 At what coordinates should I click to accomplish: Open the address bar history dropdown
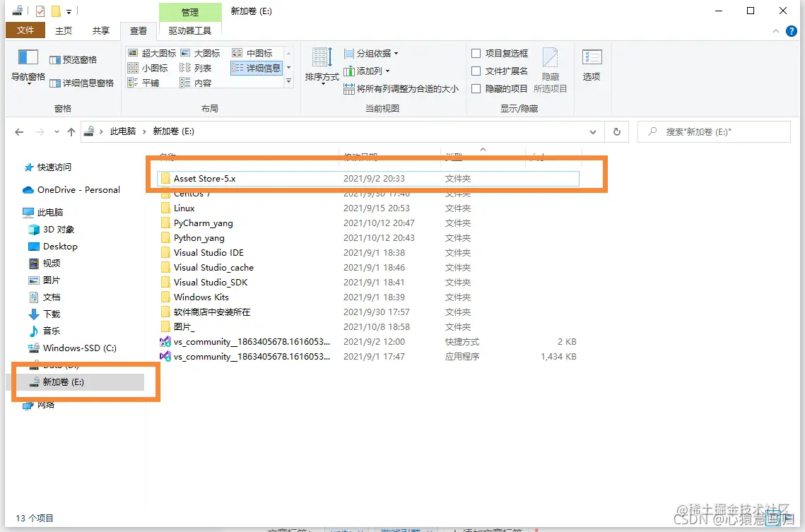(593, 132)
